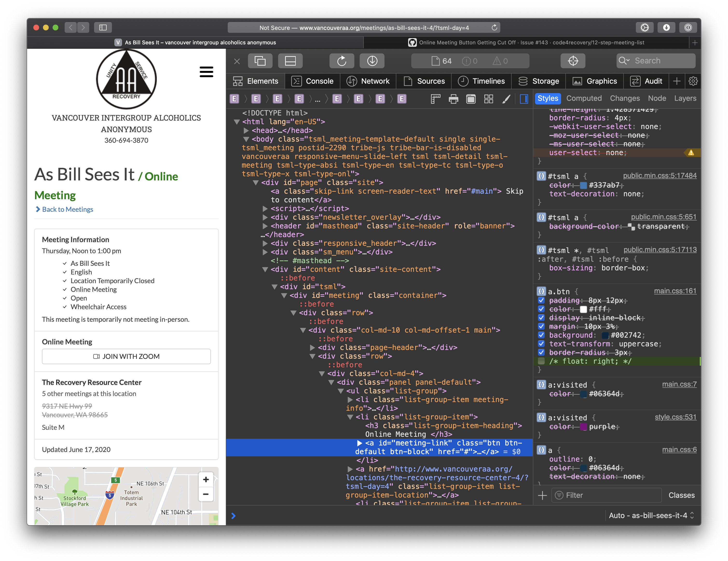Expand the meeting-link anchor element
Screen dimensions: 728x561
click(x=359, y=443)
